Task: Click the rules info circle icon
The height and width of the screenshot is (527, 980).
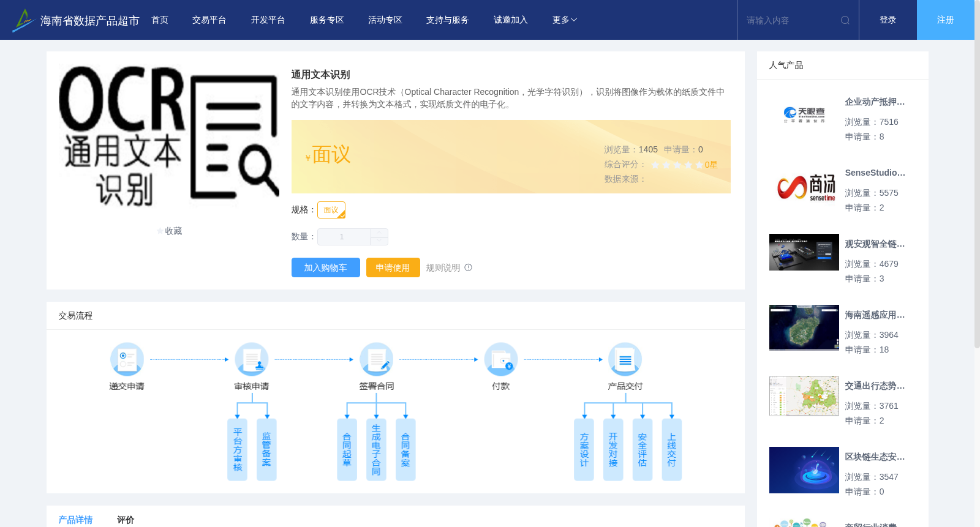Action: [469, 267]
